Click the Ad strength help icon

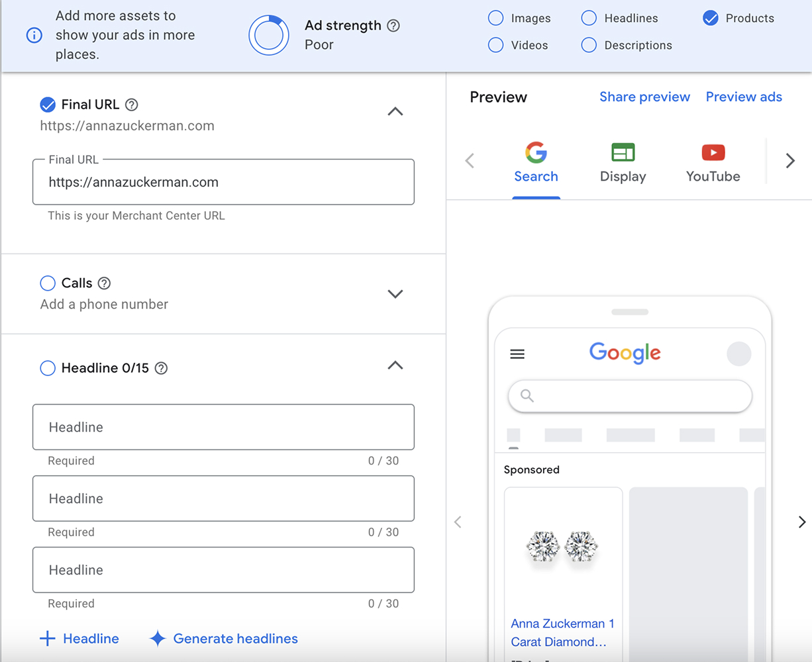393,26
